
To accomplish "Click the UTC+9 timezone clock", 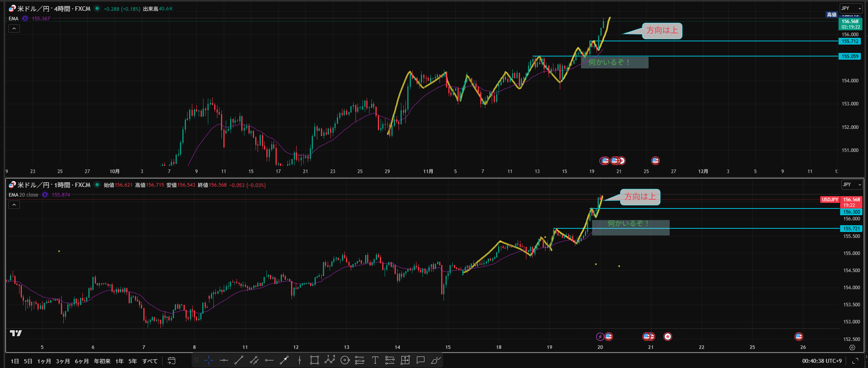I will pyautogui.click(x=822, y=361).
